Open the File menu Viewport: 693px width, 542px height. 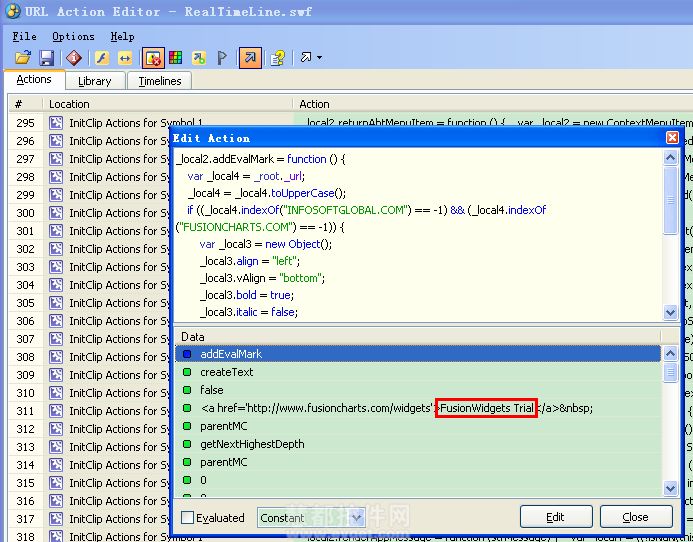point(24,36)
